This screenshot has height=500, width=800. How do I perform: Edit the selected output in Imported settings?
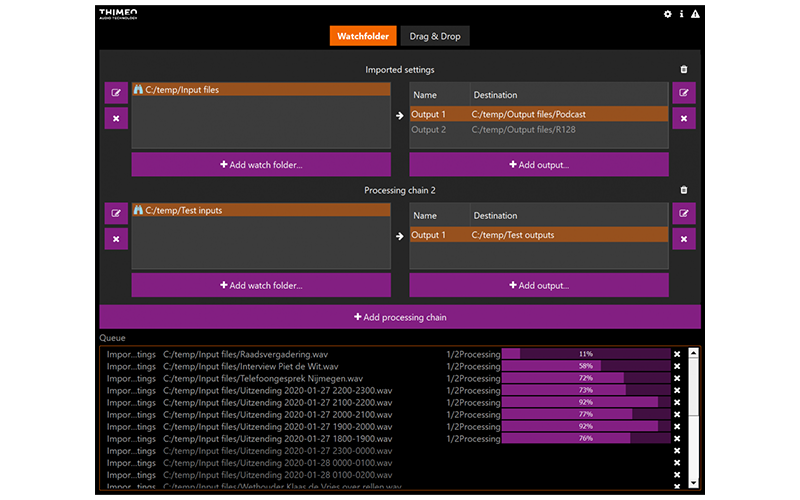click(x=684, y=93)
